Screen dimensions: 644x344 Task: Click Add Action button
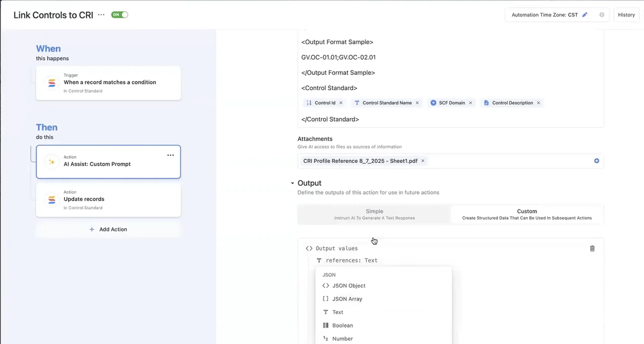[x=109, y=229]
